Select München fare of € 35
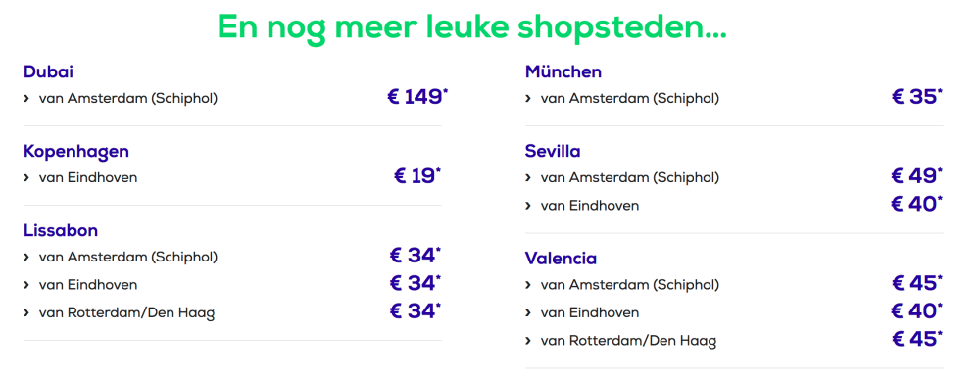The height and width of the screenshot is (380, 980). click(x=917, y=98)
